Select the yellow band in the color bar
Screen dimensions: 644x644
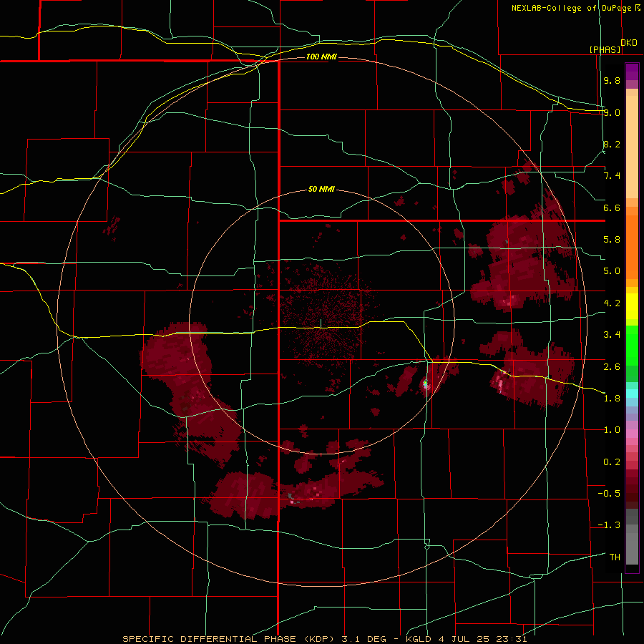632,306
